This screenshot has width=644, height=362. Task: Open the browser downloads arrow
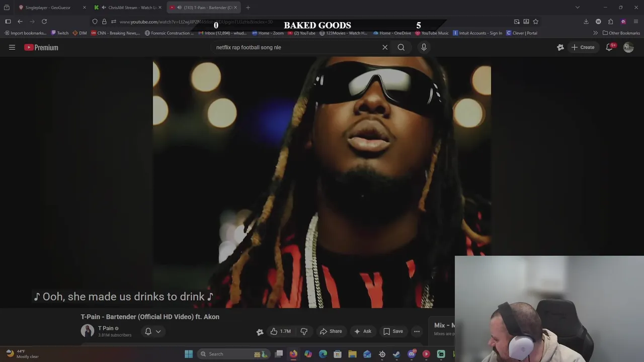586,22
